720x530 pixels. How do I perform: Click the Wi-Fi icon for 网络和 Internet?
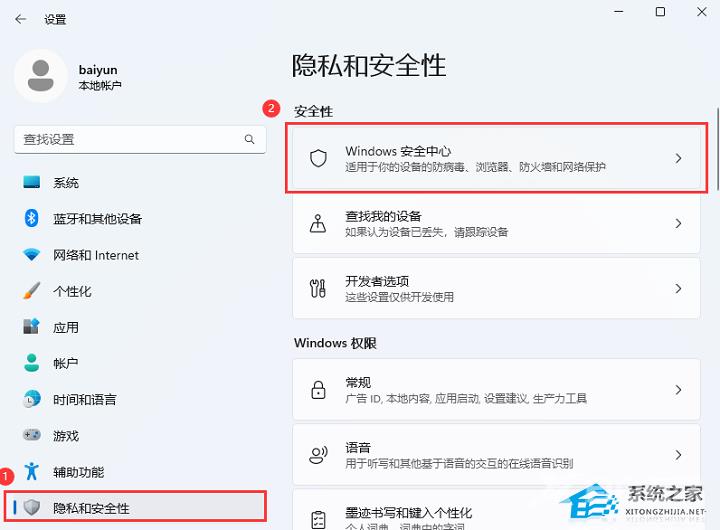pyautogui.click(x=32, y=254)
